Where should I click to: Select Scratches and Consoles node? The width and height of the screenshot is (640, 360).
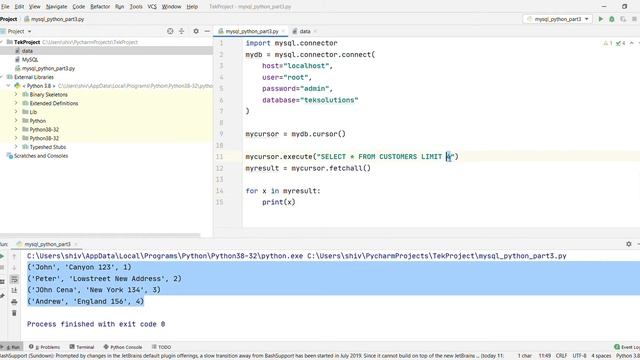tap(41, 156)
